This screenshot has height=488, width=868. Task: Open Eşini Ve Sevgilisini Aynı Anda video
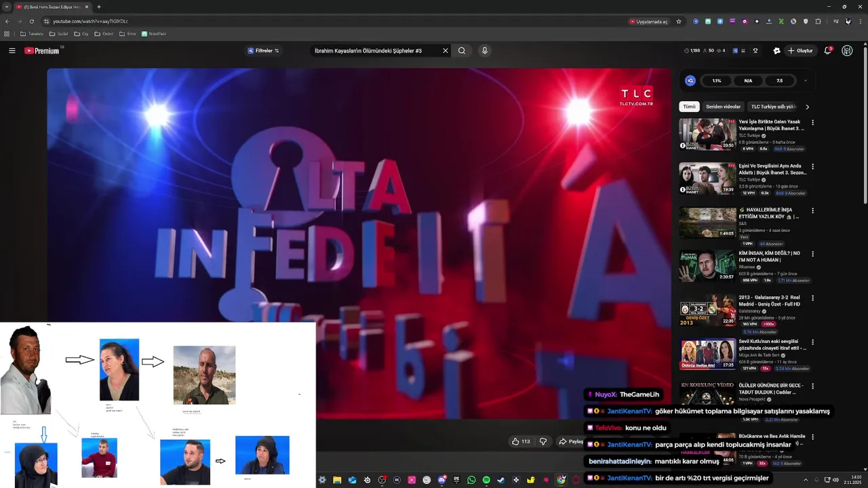pyautogui.click(x=707, y=178)
